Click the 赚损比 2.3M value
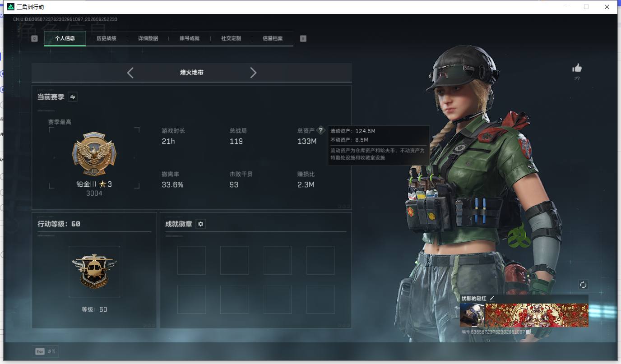621x364 pixels. tap(306, 185)
